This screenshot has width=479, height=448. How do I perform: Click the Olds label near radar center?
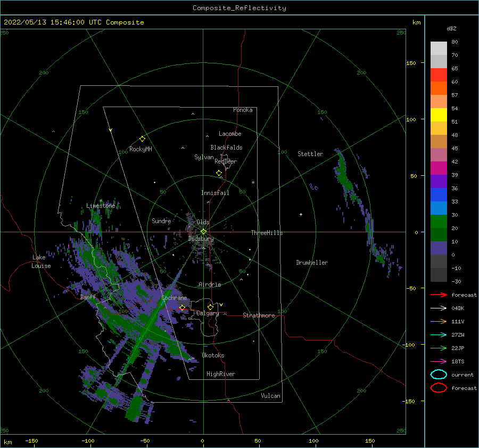click(x=203, y=222)
